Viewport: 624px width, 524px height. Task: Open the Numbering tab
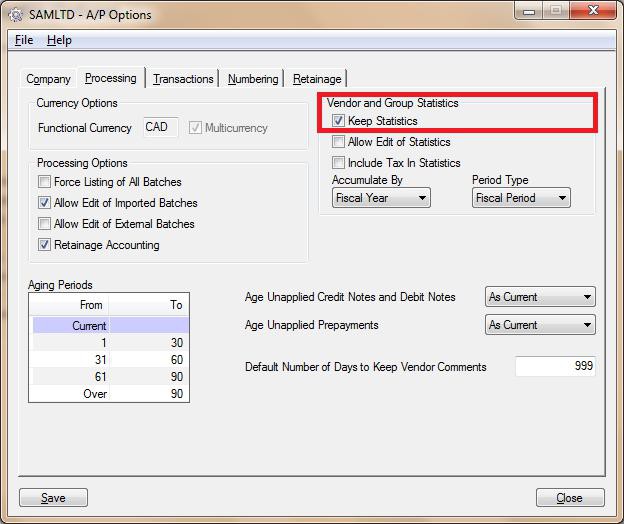(253, 79)
